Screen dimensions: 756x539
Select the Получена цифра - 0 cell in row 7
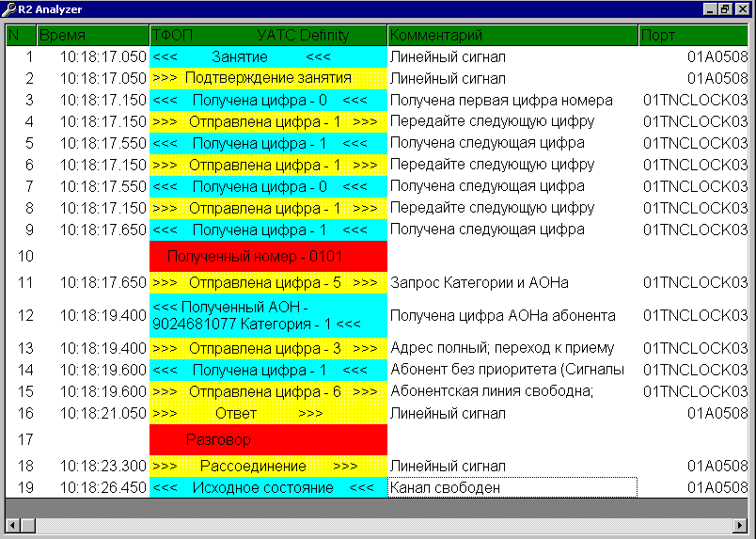pyautogui.click(x=269, y=187)
